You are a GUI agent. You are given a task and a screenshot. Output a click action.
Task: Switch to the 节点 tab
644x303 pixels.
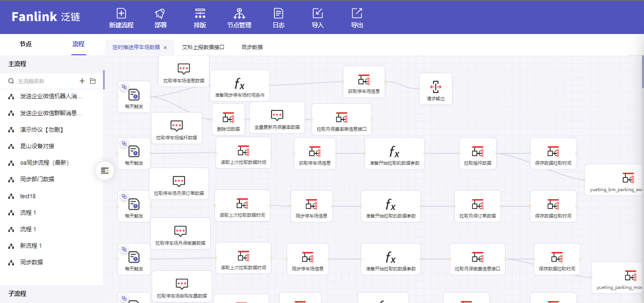pos(25,44)
